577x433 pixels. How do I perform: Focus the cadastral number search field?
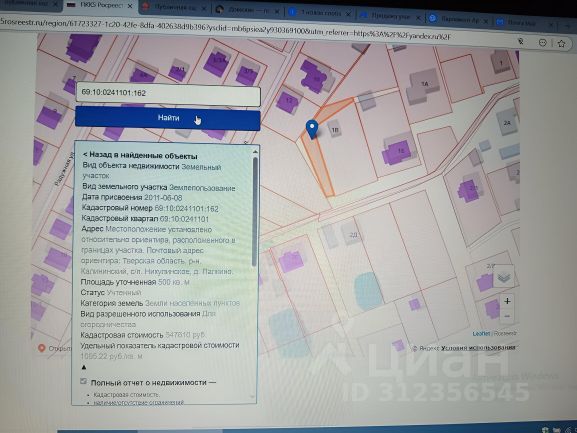pos(168,93)
